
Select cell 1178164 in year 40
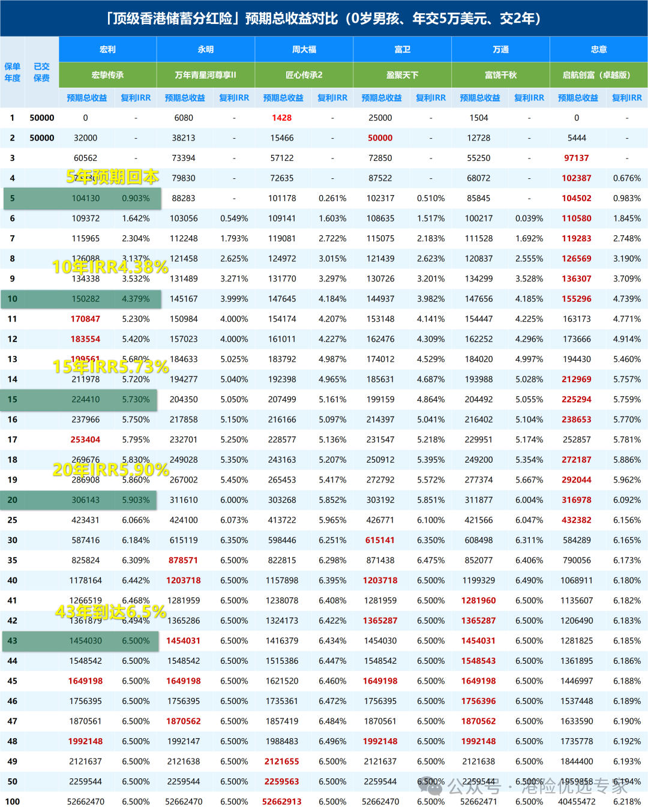click(x=86, y=580)
